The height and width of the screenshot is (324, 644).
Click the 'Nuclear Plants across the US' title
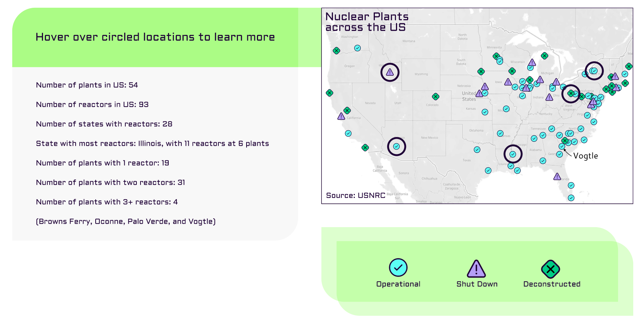[x=367, y=22]
